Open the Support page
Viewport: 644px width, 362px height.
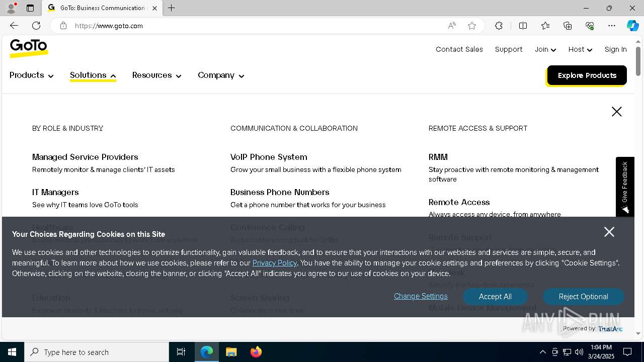point(509,49)
